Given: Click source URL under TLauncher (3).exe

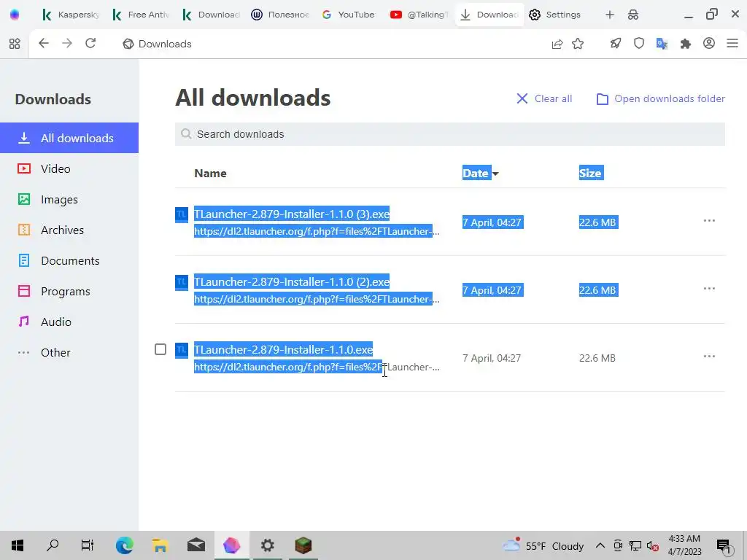Looking at the screenshot, I should pos(317,231).
